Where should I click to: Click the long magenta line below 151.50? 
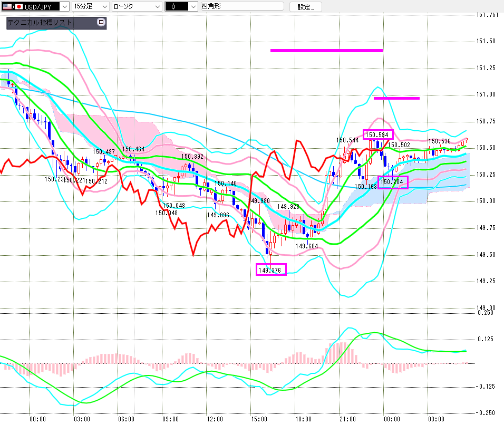[x=326, y=51]
